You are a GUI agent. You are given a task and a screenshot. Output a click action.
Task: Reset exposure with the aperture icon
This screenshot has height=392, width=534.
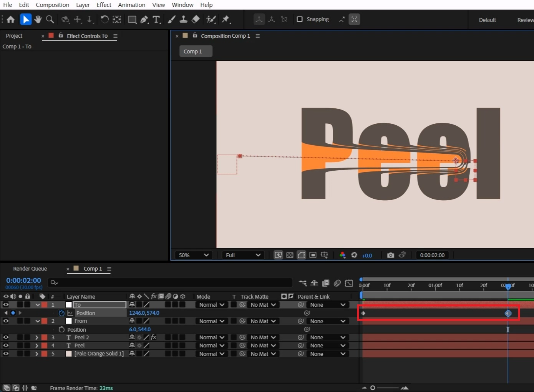[354, 255]
